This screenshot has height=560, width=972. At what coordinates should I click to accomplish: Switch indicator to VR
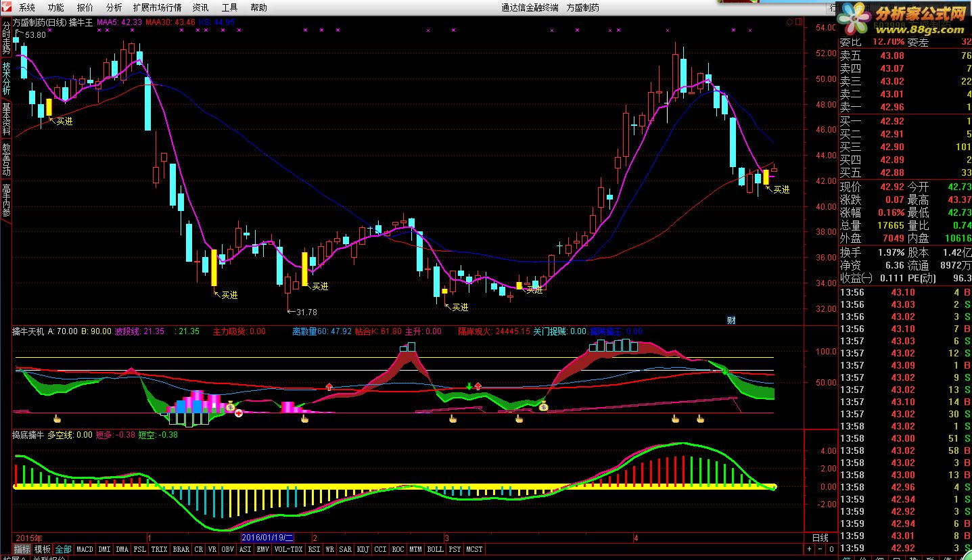[212, 549]
